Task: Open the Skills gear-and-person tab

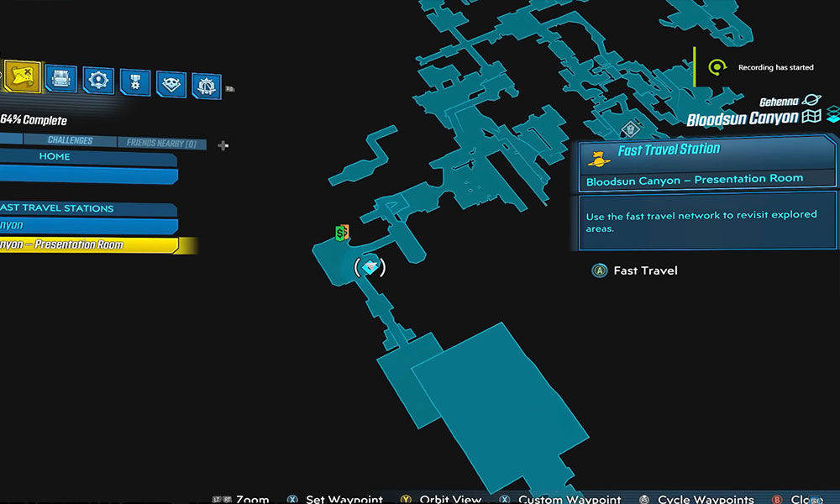Action: point(98,81)
